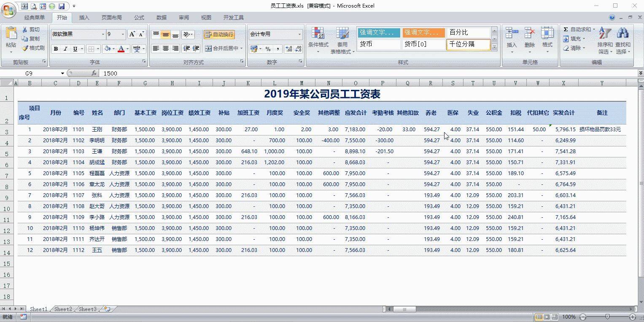
Task: Set middle vertical alignment
Action: click(x=166, y=34)
